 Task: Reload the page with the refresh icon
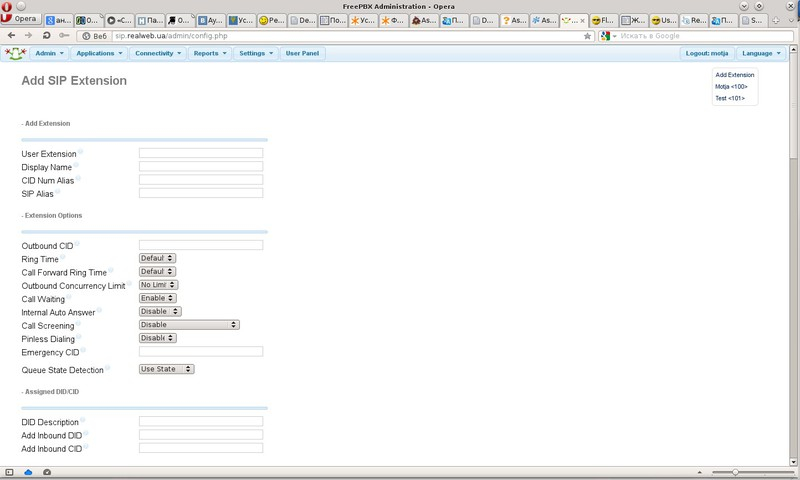46,35
